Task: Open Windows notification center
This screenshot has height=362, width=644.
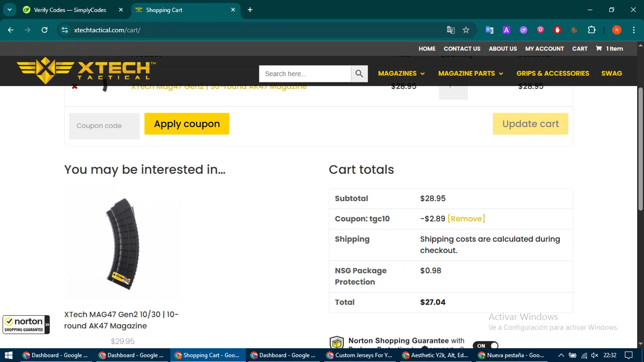Action: 629,355
